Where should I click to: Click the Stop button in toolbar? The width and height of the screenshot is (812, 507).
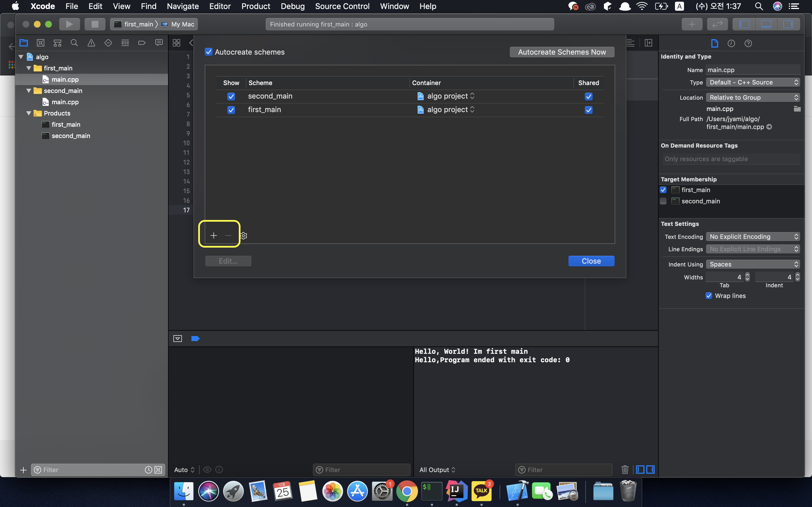95,24
